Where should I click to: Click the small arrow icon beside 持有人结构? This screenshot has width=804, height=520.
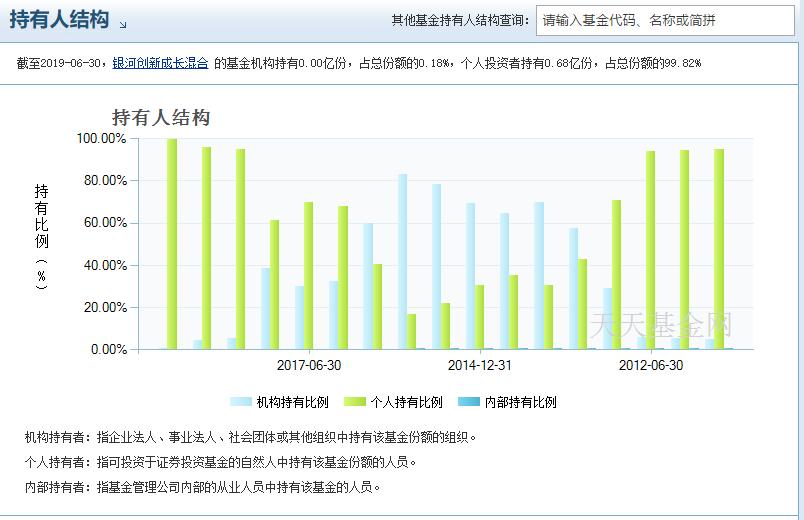123,24
